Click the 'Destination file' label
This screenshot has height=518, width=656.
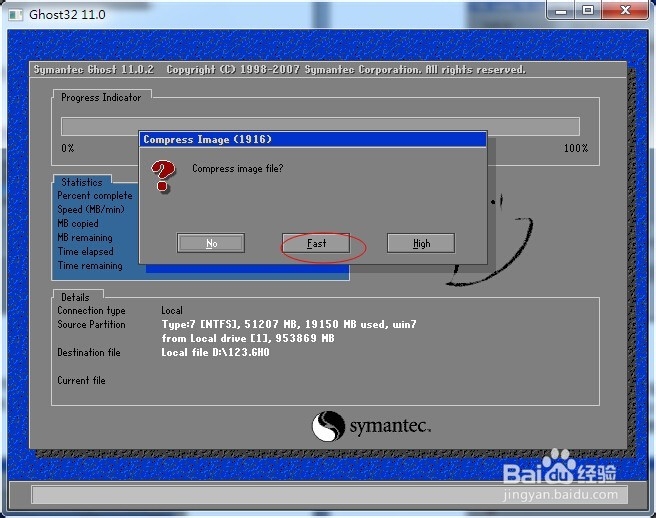coord(89,352)
